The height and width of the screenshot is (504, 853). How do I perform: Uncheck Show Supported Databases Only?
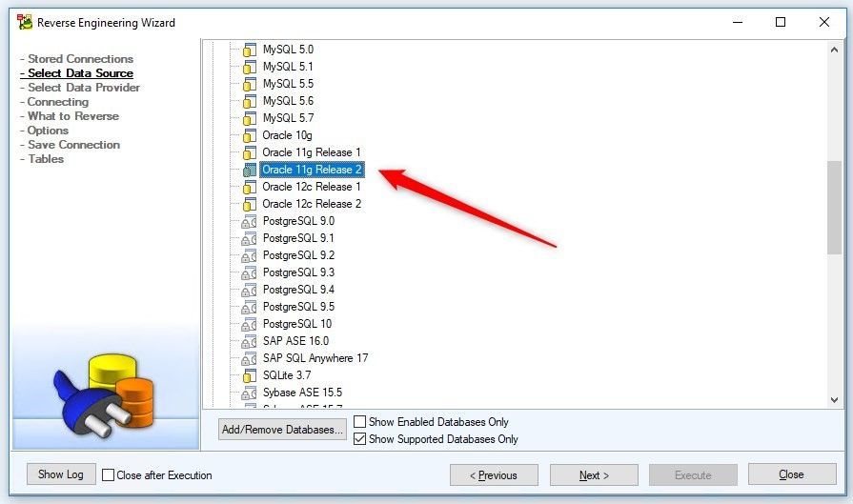click(359, 439)
